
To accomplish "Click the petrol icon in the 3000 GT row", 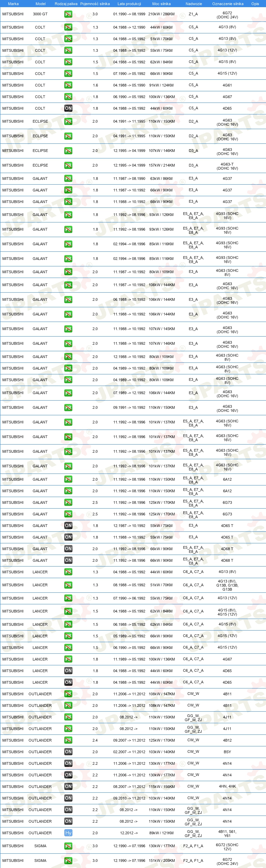I will pos(68,14).
